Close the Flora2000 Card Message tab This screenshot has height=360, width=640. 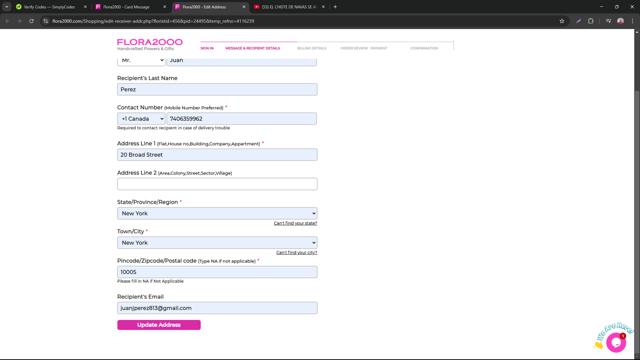164,7
